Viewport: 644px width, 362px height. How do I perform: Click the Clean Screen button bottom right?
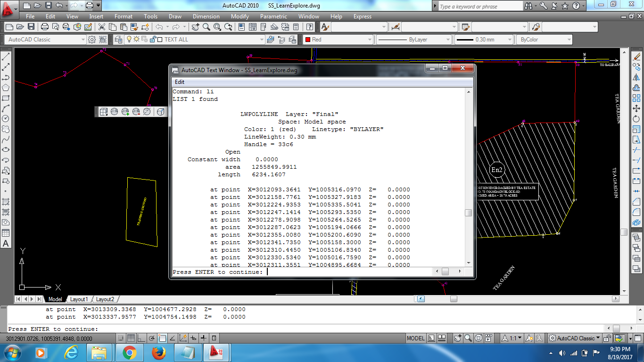tap(637, 337)
